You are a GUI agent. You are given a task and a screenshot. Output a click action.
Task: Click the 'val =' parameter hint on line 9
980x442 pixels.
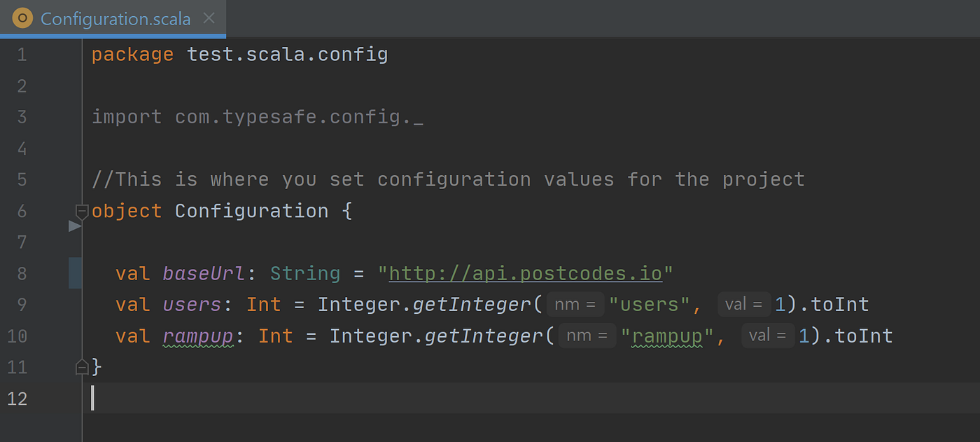(x=744, y=303)
